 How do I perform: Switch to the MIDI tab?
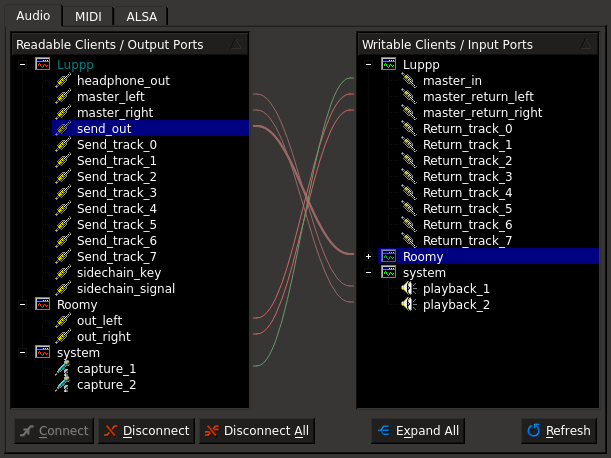pos(88,17)
